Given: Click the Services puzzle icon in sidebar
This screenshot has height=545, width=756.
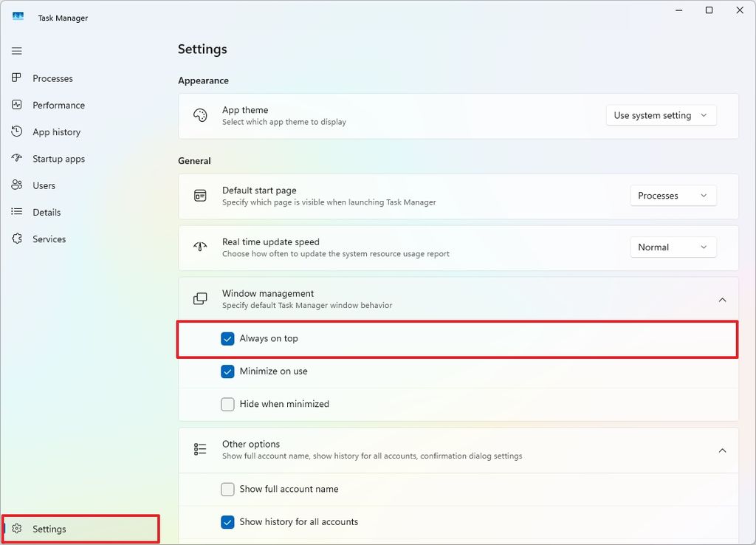Looking at the screenshot, I should (x=17, y=239).
